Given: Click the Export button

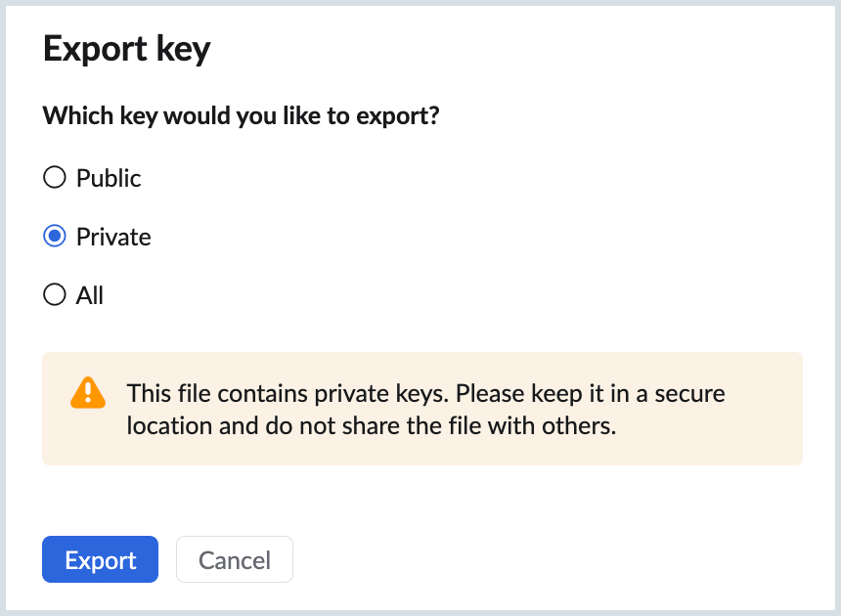Looking at the screenshot, I should click(100, 559).
